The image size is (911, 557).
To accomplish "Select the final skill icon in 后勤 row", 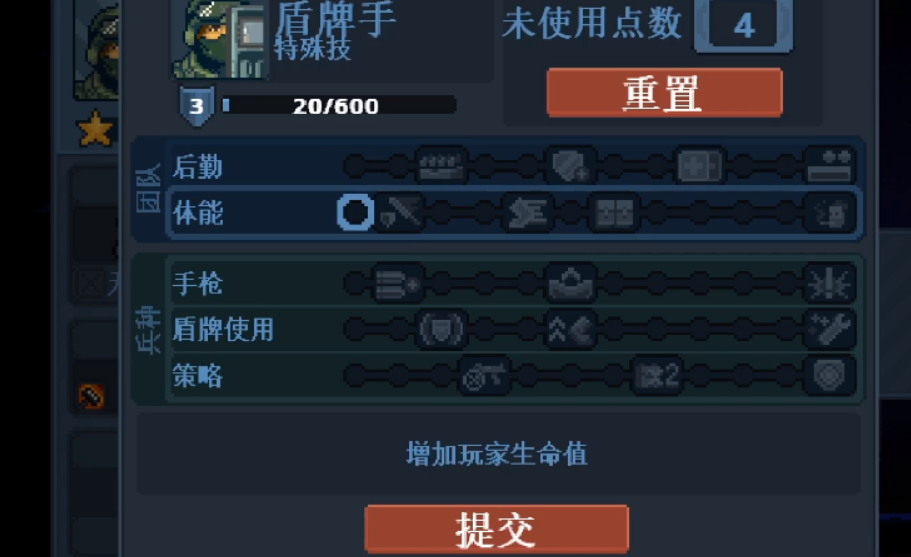I will click(830, 166).
